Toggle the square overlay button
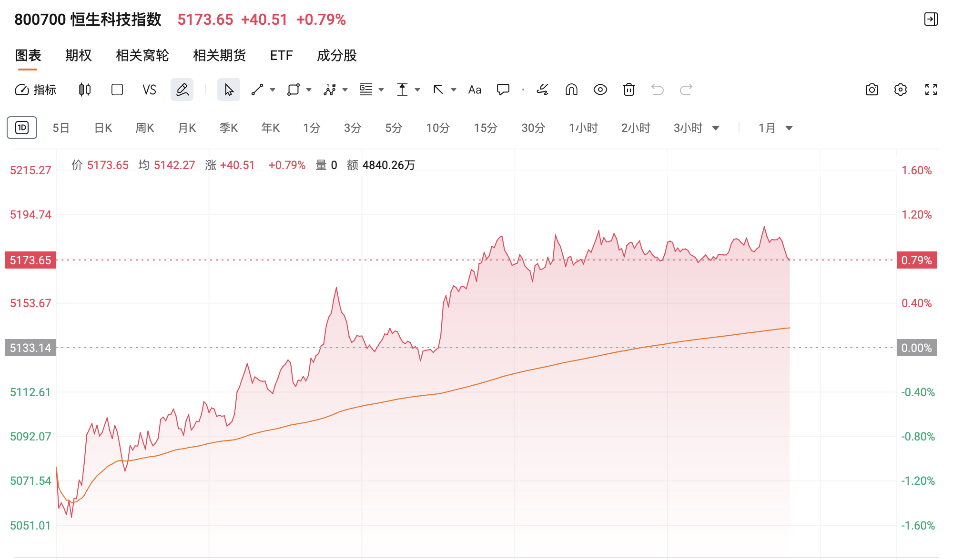The width and height of the screenshot is (953, 560). (x=117, y=90)
